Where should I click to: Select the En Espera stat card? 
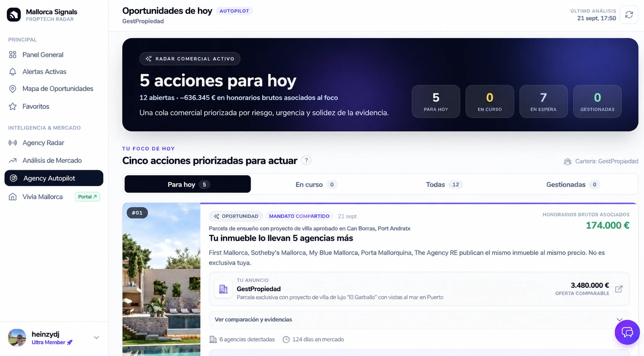[544, 101]
